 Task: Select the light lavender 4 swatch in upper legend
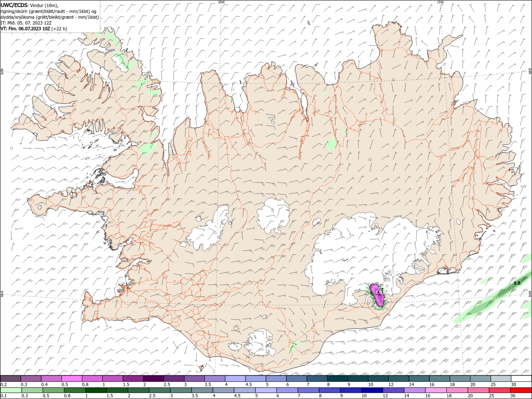point(235,379)
